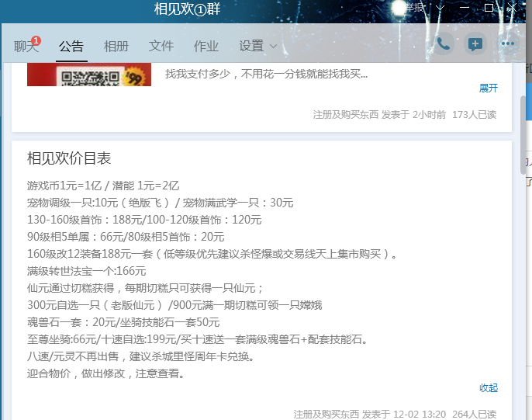Open the 作业 homework tab
Screen dimensions: 532x420
coord(206,46)
